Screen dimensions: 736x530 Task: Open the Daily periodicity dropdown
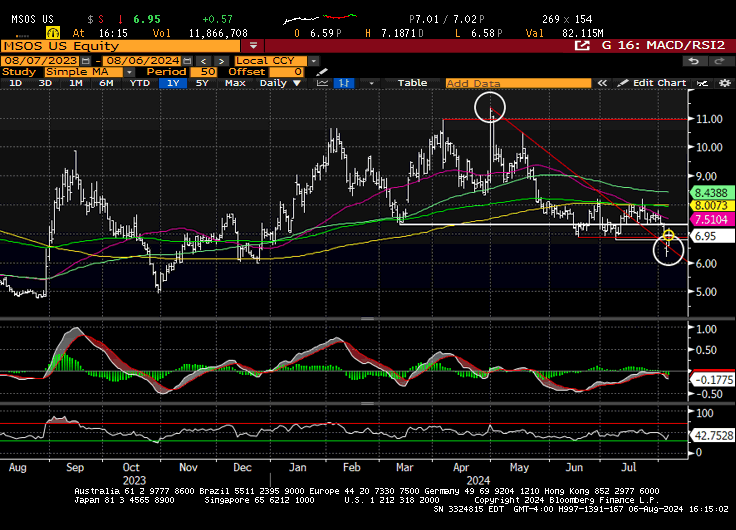coord(280,83)
